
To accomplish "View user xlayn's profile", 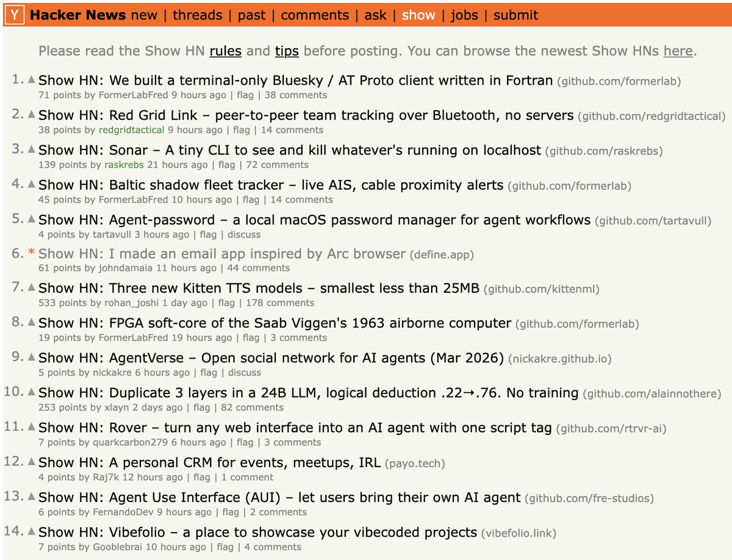I will 117,407.
